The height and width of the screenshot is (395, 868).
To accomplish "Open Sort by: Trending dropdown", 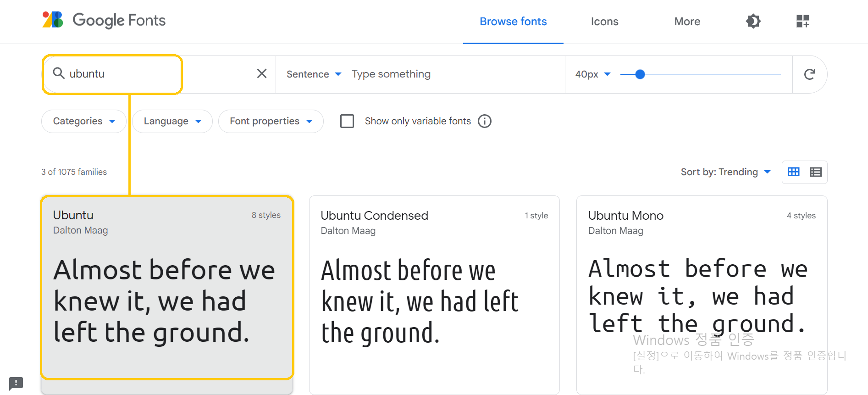I will [x=725, y=172].
